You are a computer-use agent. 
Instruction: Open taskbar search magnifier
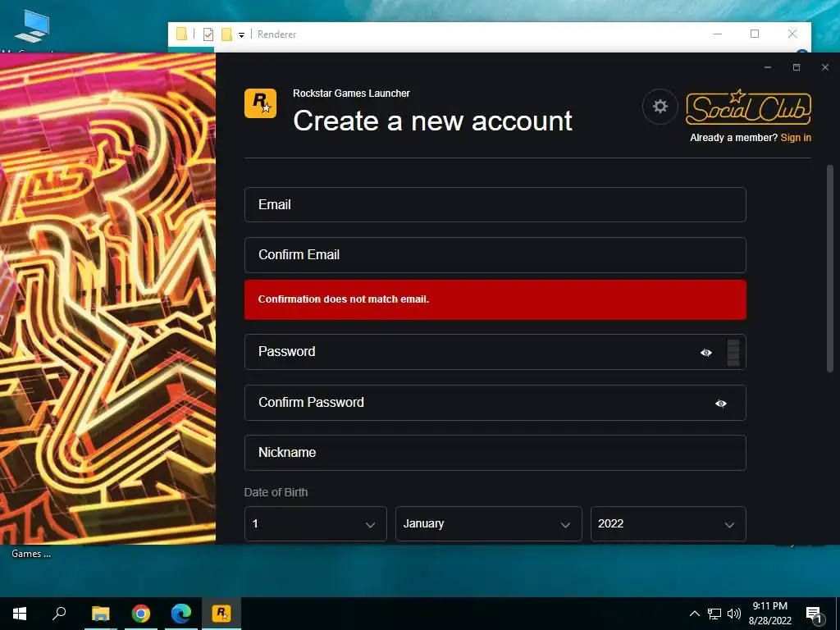(x=59, y=614)
